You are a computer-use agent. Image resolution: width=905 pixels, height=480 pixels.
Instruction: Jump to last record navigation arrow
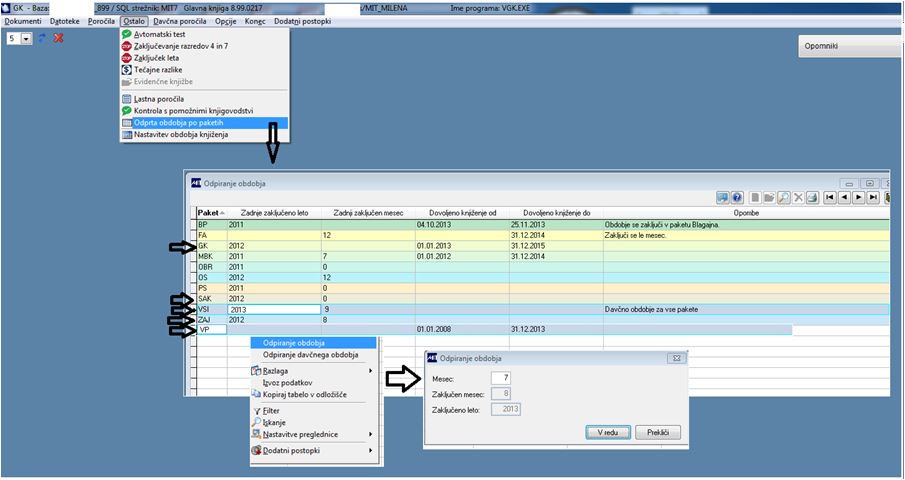pos(873,198)
